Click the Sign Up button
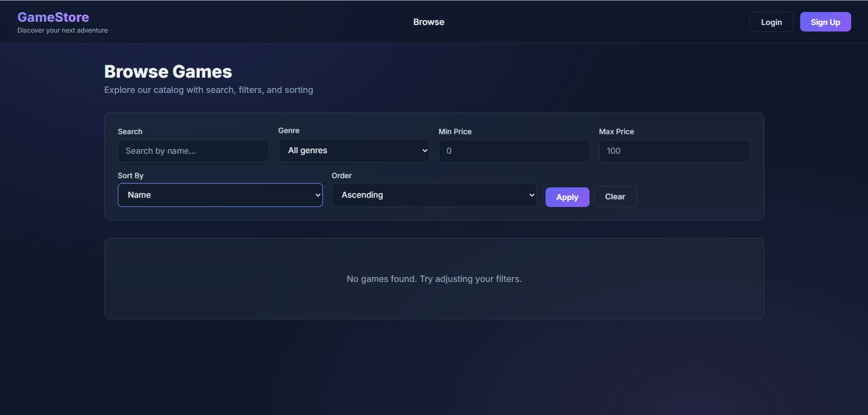 click(825, 22)
